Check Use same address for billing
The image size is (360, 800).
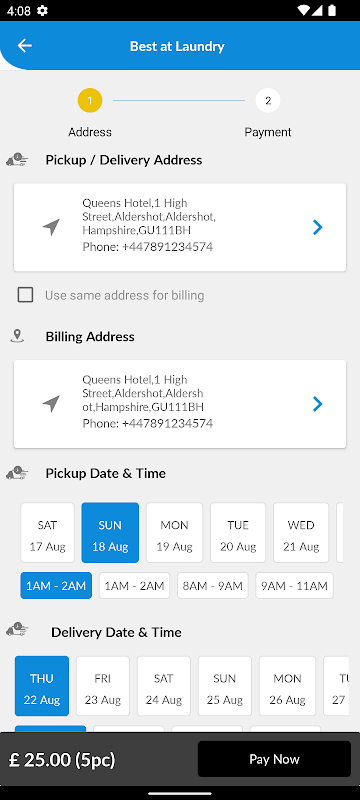(x=25, y=295)
